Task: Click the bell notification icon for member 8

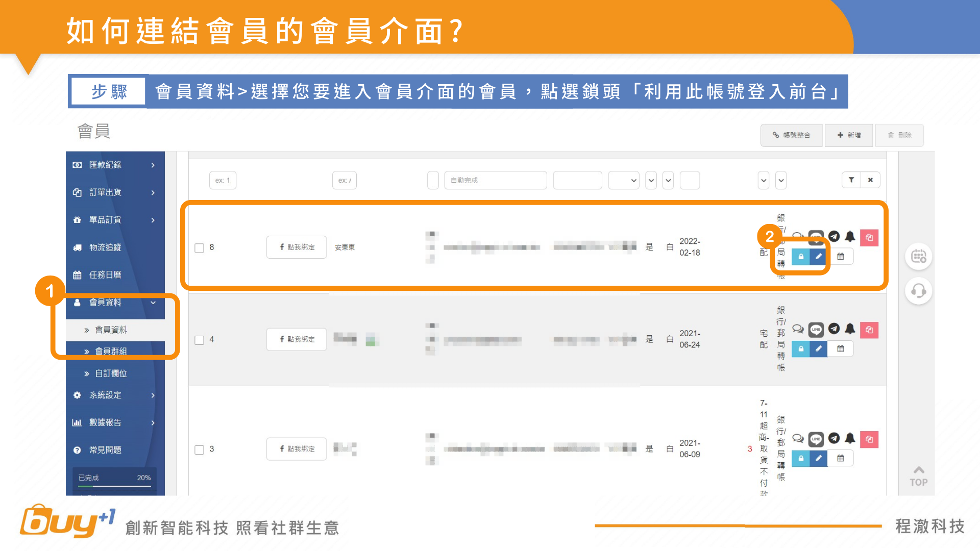Action: point(850,236)
